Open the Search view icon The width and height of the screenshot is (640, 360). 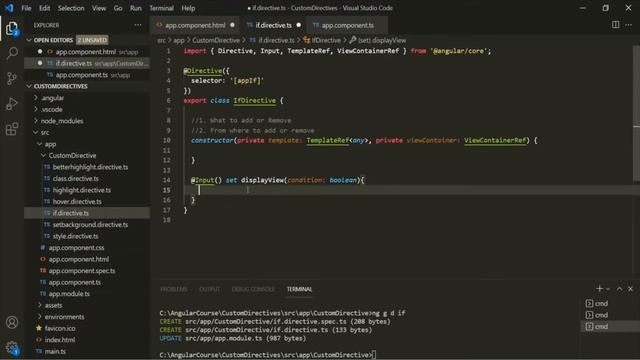[x=12, y=53]
